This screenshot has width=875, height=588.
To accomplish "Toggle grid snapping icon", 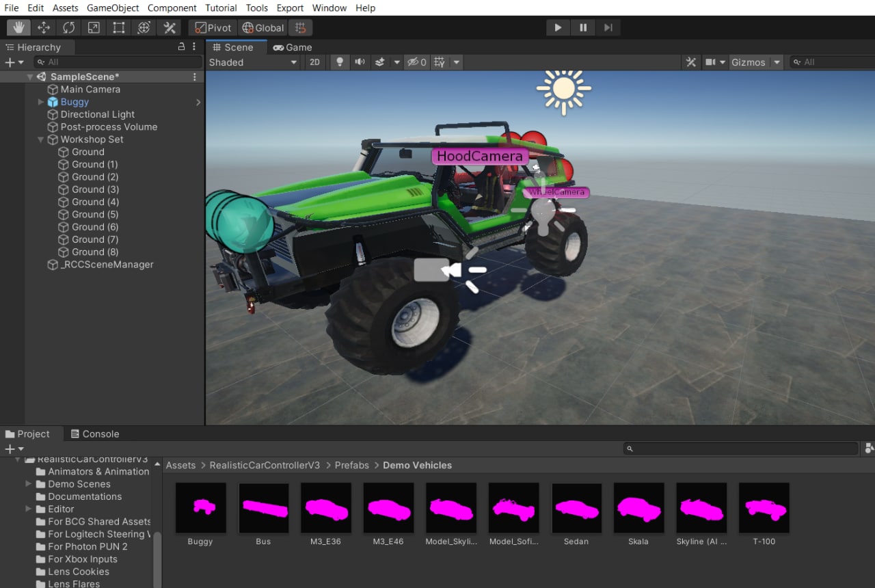I will pyautogui.click(x=300, y=28).
